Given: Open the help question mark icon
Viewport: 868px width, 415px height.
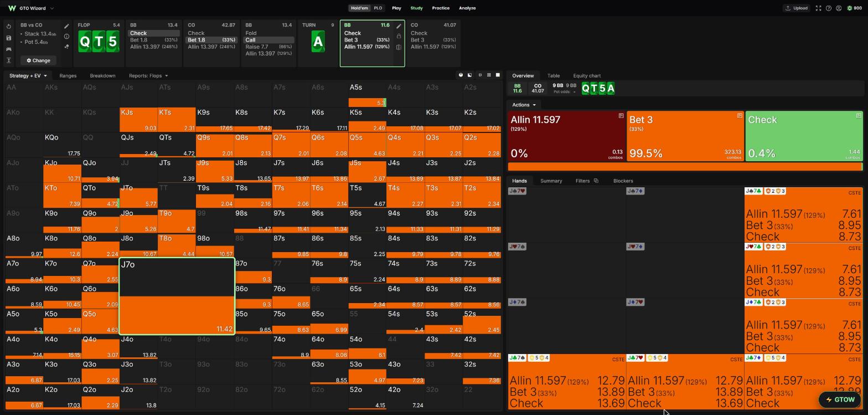Looking at the screenshot, I should pos(829,8).
